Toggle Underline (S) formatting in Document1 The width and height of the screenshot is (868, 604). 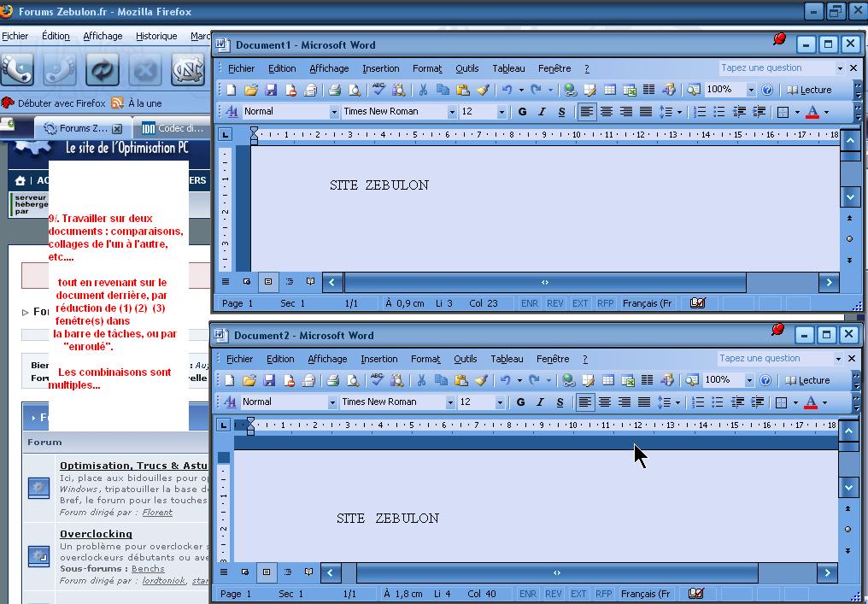(x=561, y=112)
